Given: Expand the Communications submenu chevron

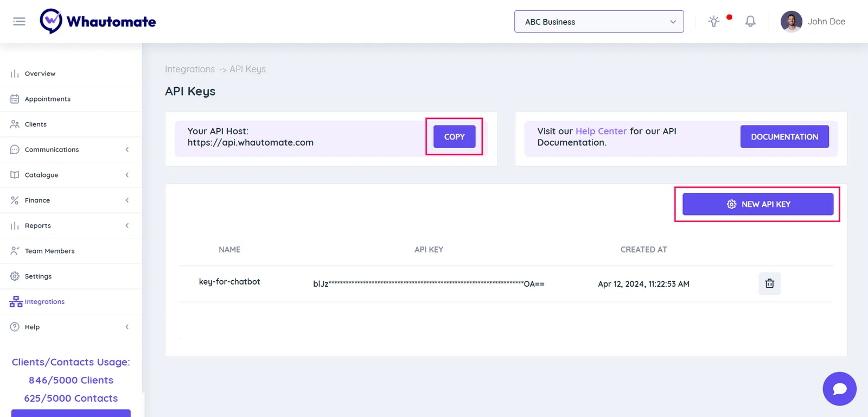Looking at the screenshot, I should 127,149.
